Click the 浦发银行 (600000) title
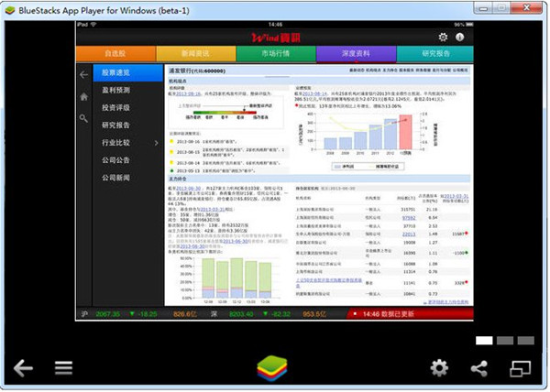This screenshot has height=392, width=550. [197, 71]
